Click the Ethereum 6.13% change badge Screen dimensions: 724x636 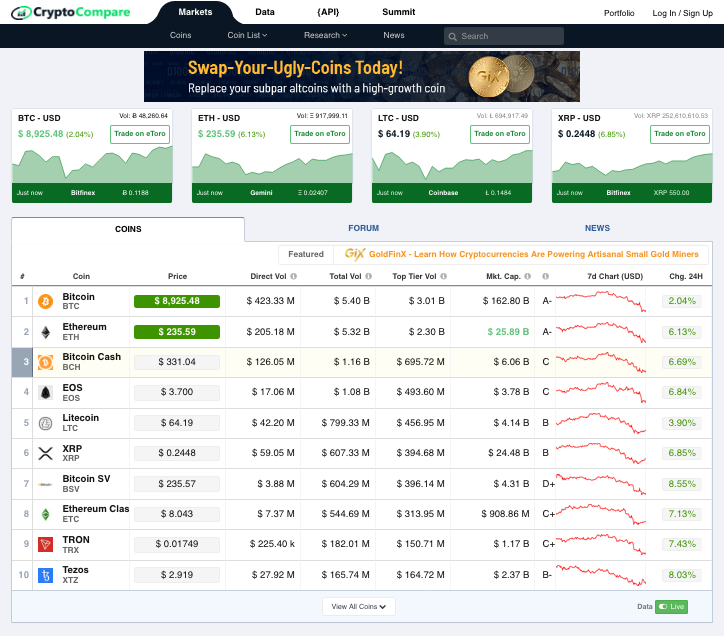(x=682, y=333)
